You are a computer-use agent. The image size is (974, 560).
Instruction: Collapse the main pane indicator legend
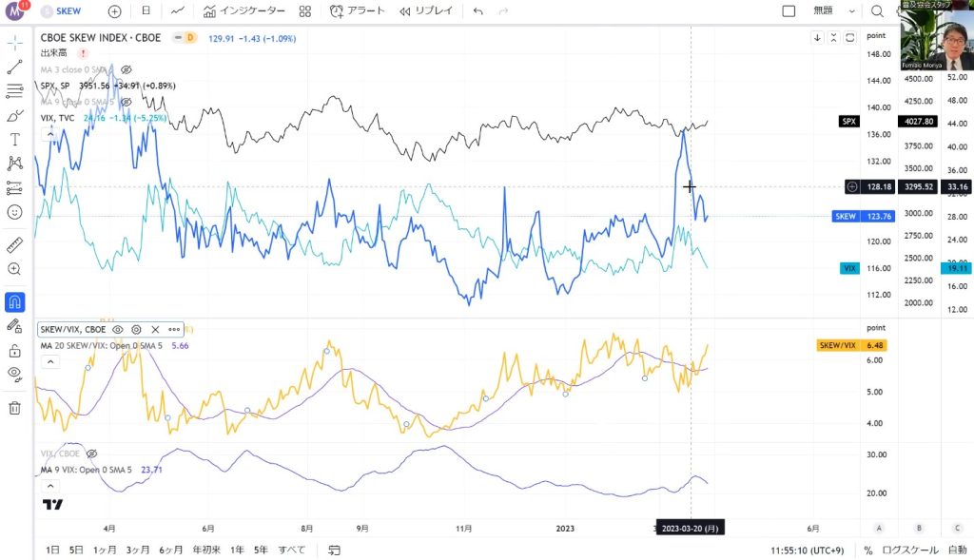click(x=50, y=133)
